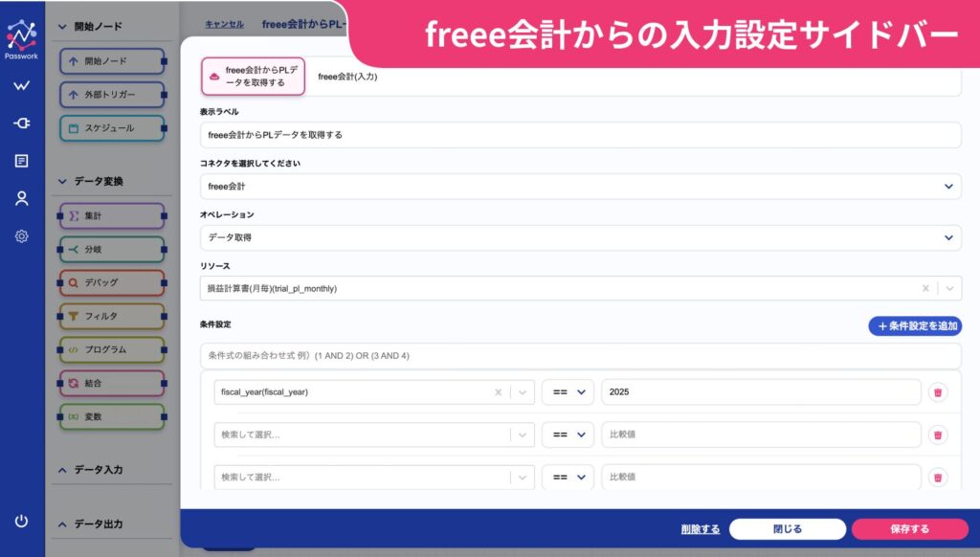Click the calendar icon on スケジュール node
Screen dimensions: 980x557
(74, 128)
